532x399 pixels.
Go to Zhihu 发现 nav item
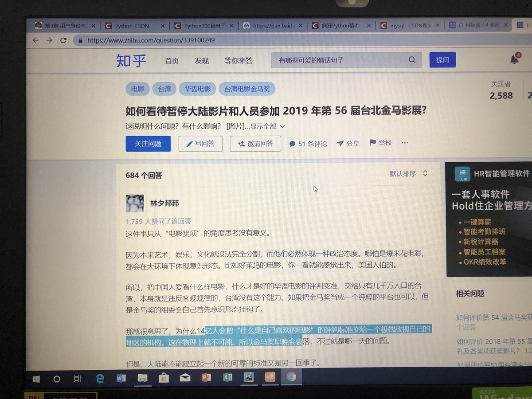click(x=202, y=61)
